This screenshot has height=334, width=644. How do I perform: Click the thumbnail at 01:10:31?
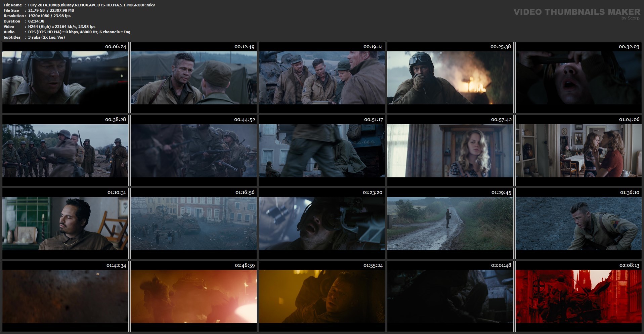point(65,223)
